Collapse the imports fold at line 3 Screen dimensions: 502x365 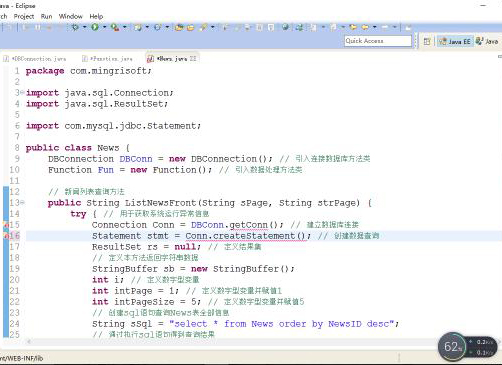pos(22,92)
